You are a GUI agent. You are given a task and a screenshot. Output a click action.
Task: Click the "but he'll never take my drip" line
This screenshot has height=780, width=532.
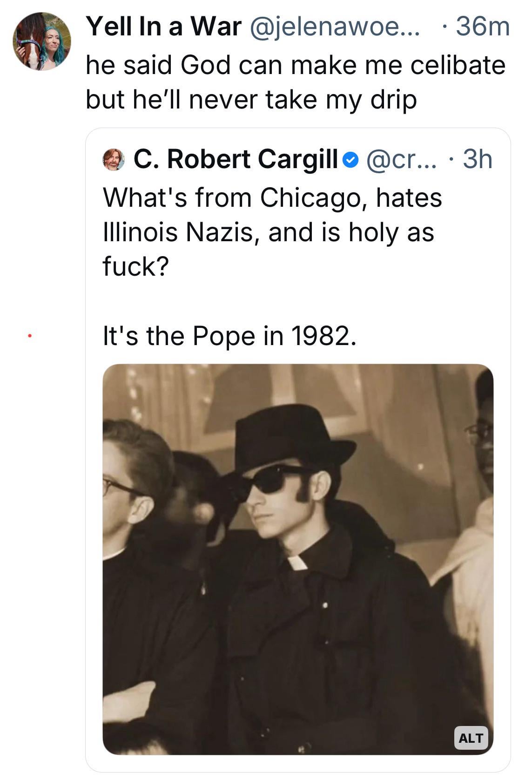(251, 99)
